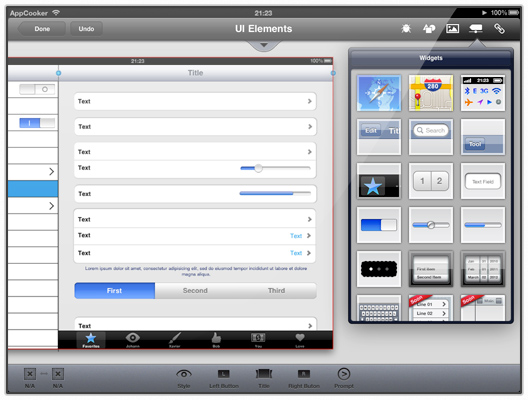Add the Search bar widget

[x=431, y=137]
